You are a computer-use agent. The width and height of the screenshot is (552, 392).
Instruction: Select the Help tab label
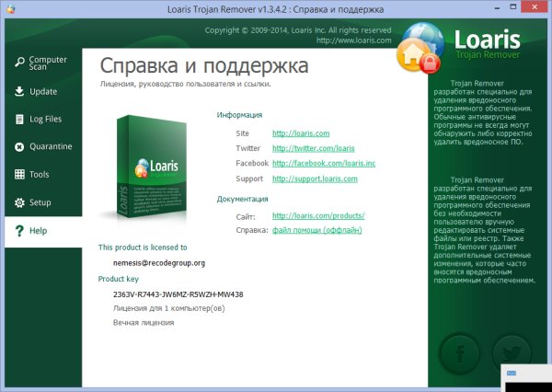click(38, 231)
